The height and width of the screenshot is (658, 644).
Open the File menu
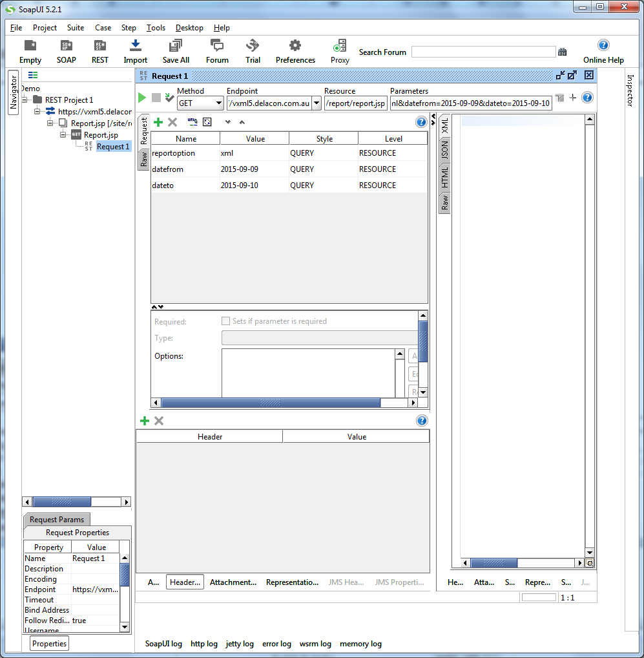pos(16,28)
